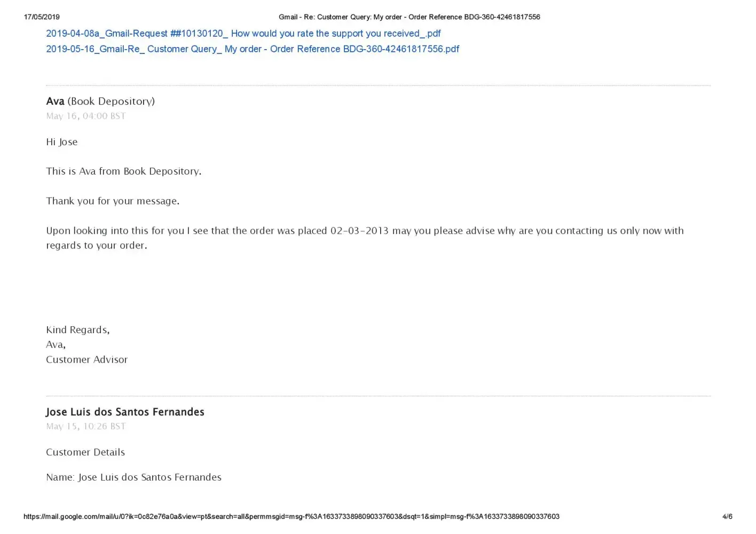The width and height of the screenshot is (756, 534).
Task: Open the 2019-05-16 Customer Query PDF attachment link
Action: point(252,49)
